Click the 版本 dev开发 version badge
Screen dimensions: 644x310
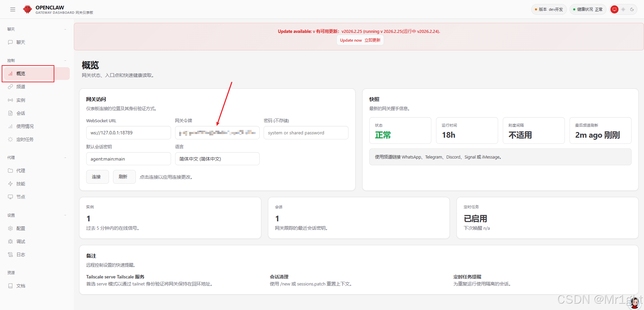tap(549, 9)
